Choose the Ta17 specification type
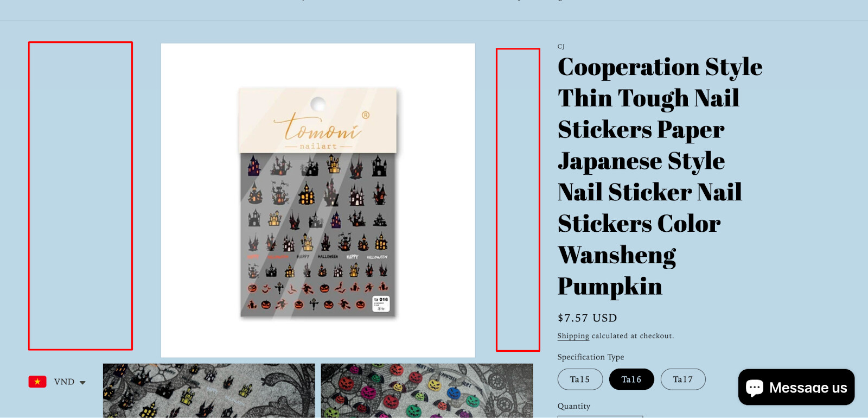This screenshot has height=418, width=868. [683, 379]
